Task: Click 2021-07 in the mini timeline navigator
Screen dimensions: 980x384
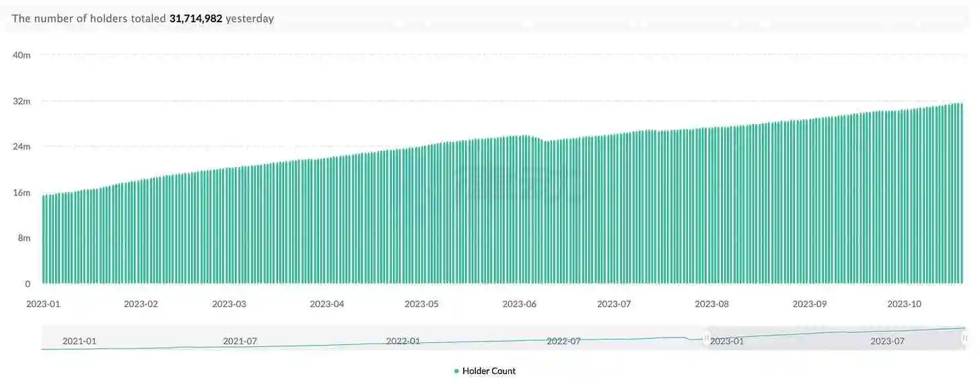Action: (x=240, y=341)
